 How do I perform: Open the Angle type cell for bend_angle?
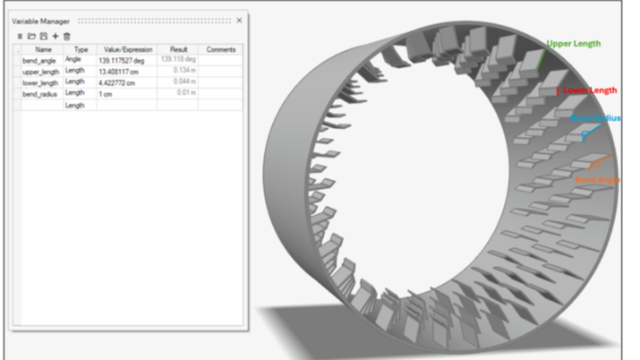(x=80, y=60)
